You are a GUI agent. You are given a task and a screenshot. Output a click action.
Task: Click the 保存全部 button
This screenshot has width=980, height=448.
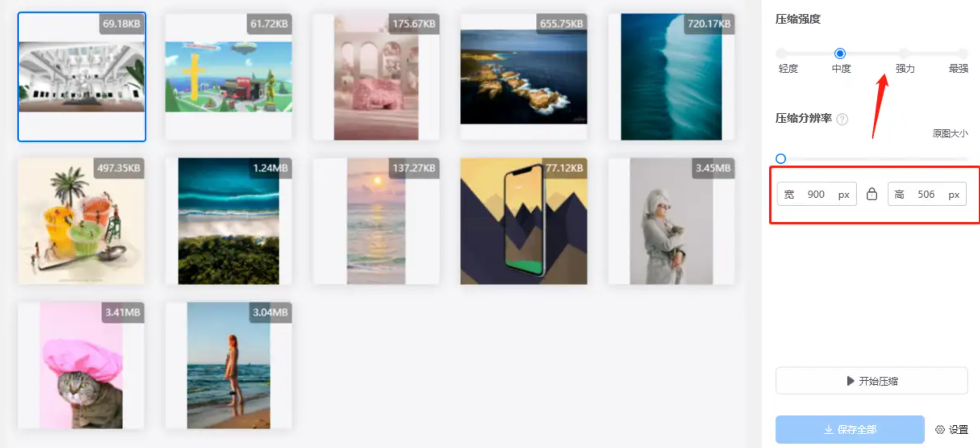(x=850, y=429)
